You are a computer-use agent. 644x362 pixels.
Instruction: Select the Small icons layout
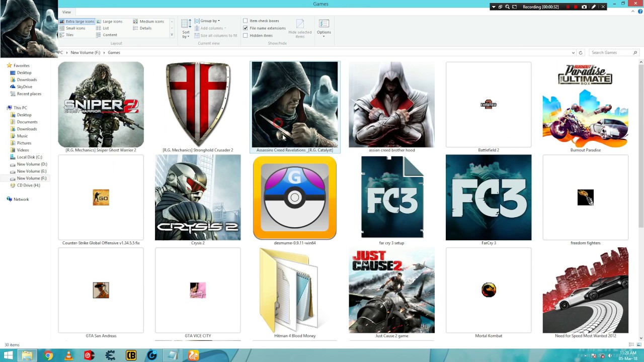pos(75,28)
